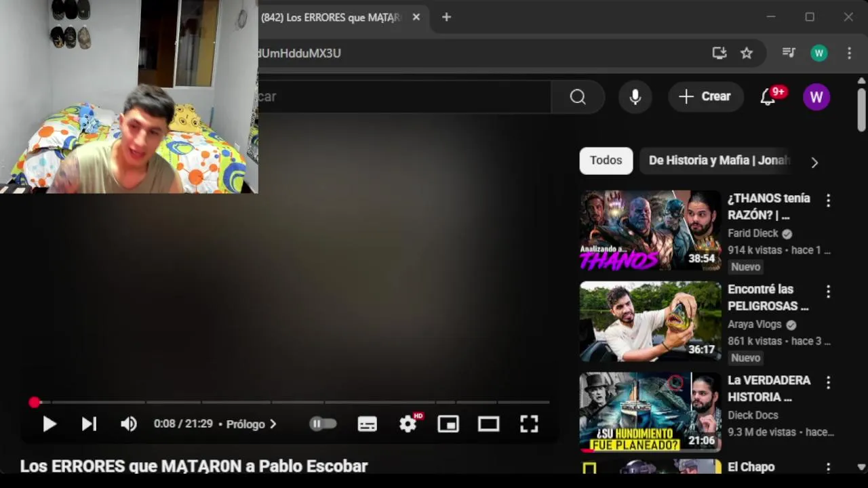Viewport: 868px width, 488px height.
Task: Open the piranha fish video thumbnail
Action: coord(650,322)
